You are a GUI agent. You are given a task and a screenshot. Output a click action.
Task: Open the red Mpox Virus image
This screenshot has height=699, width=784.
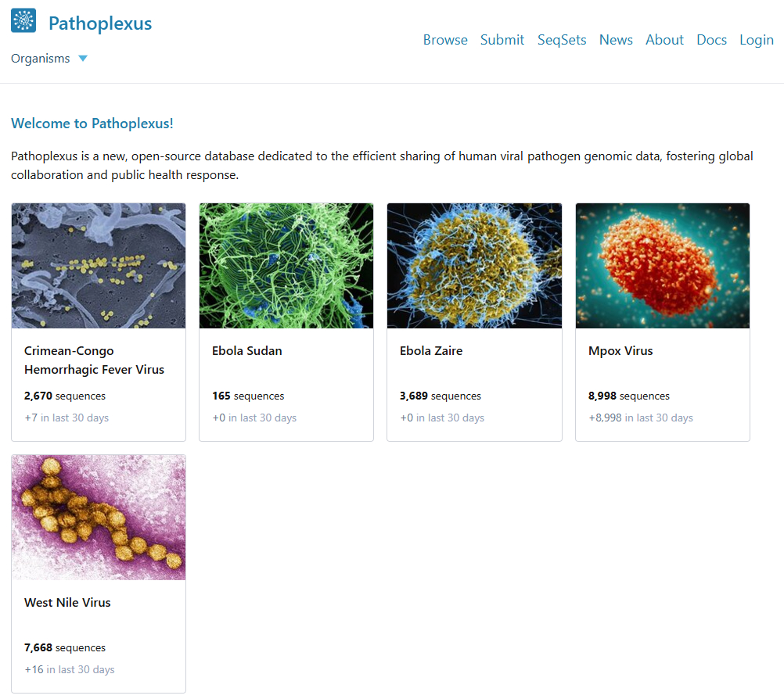tap(663, 266)
